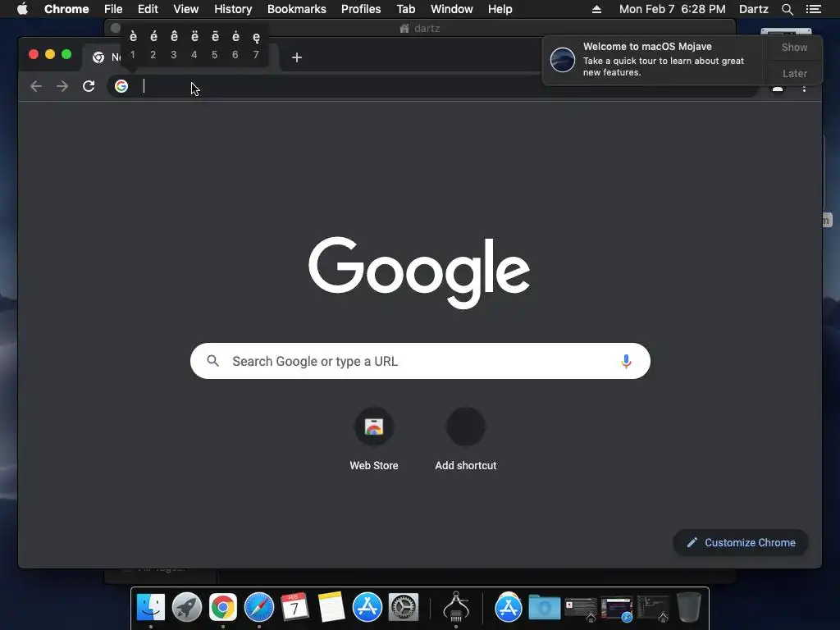Viewport: 840px width, 630px height.
Task: Click the Chrome forward arrow
Action: point(62,86)
